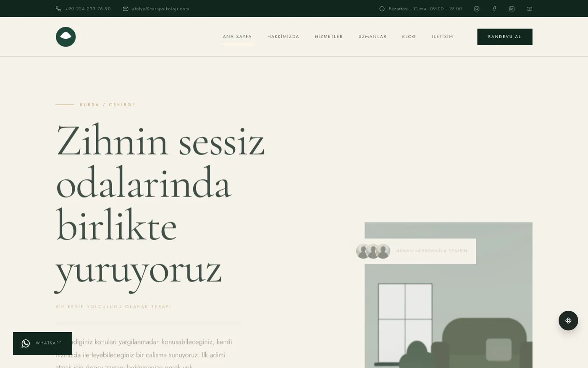Viewport: 588px width, 368px height.
Task: Open the İLETİSİM menu item
Action: point(443,37)
